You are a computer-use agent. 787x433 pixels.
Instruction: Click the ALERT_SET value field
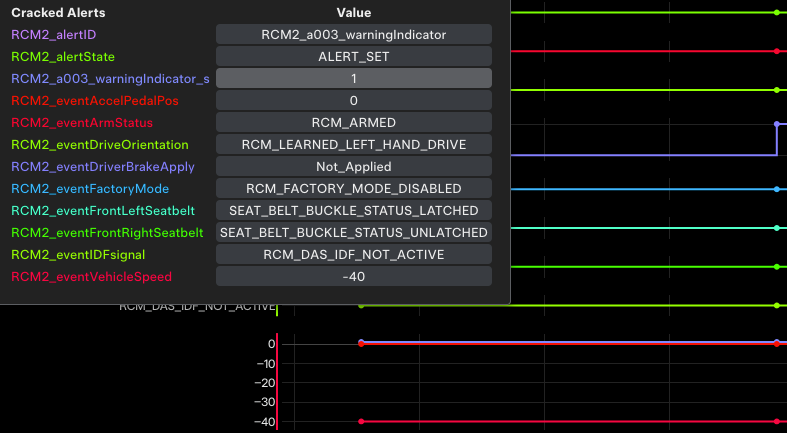click(x=353, y=57)
